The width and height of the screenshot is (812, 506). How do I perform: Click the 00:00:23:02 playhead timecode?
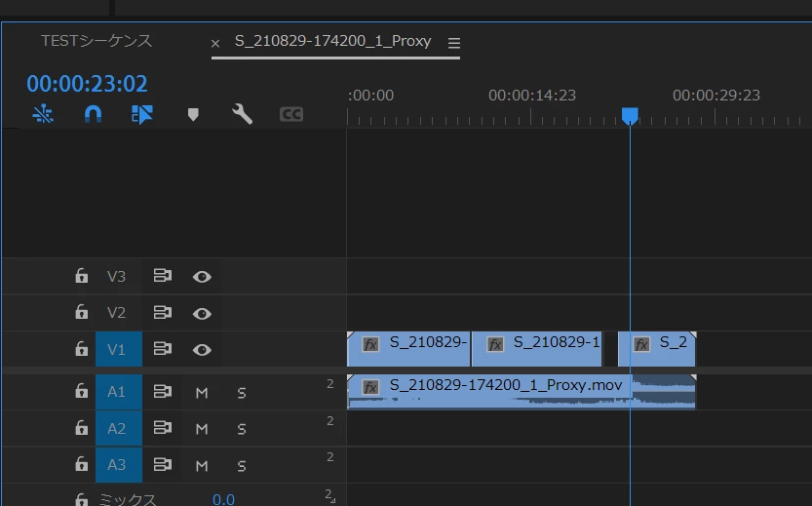coord(87,84)
